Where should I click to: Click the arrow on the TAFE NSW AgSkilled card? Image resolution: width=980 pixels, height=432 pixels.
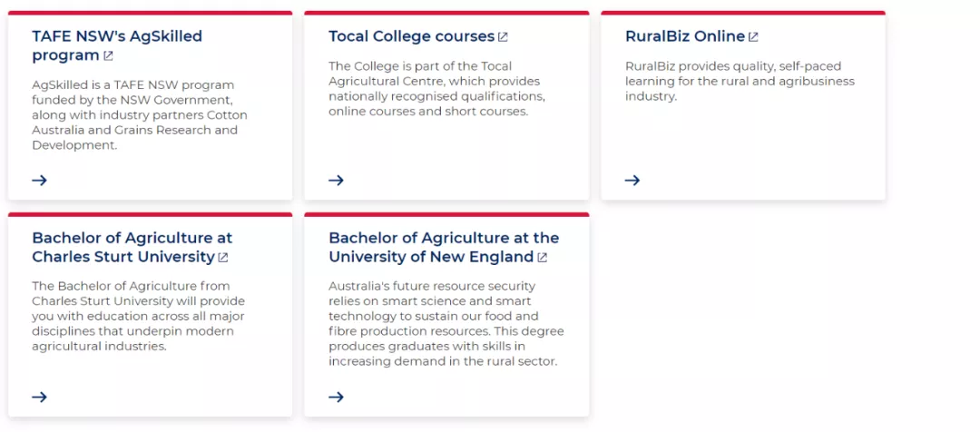[39, 180]
